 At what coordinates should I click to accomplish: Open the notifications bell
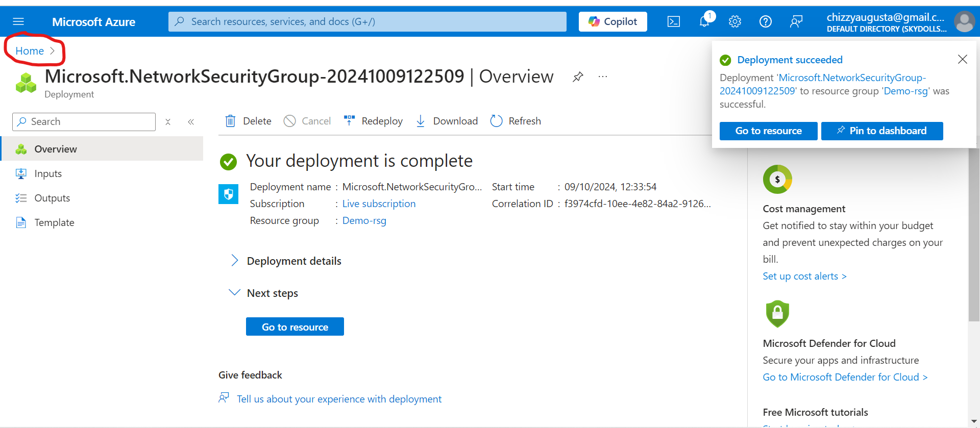click(704, 21)
